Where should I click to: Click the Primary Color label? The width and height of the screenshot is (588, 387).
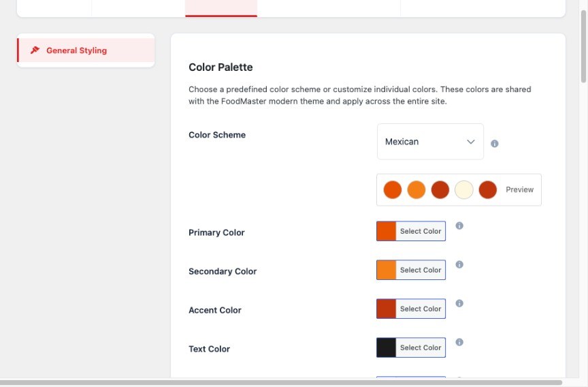[216, 233]
